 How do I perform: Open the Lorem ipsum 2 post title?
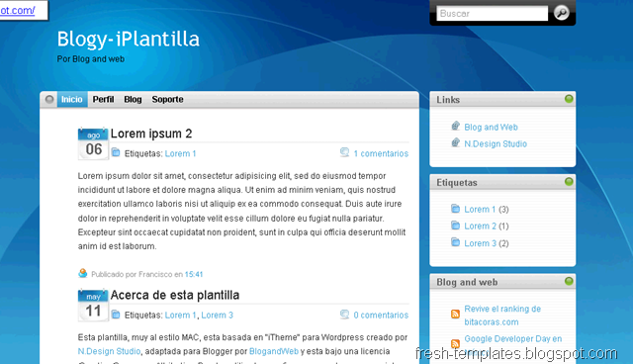pos(151,134)
